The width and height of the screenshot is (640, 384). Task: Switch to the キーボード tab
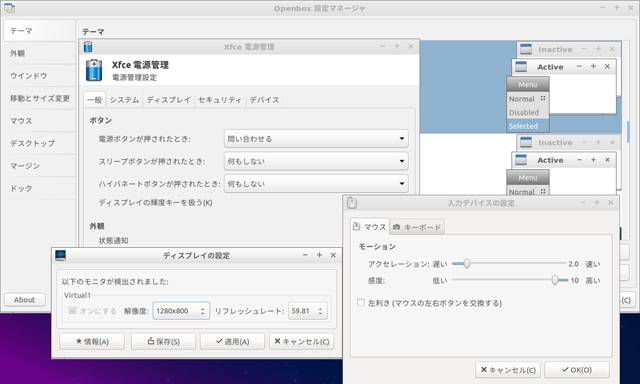pos(417,227)
